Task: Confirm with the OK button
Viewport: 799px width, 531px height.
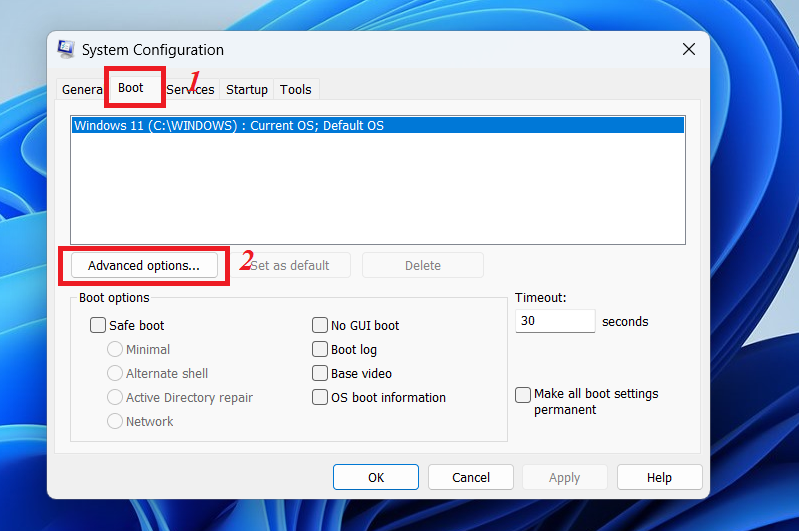Action: click(376, 477)
